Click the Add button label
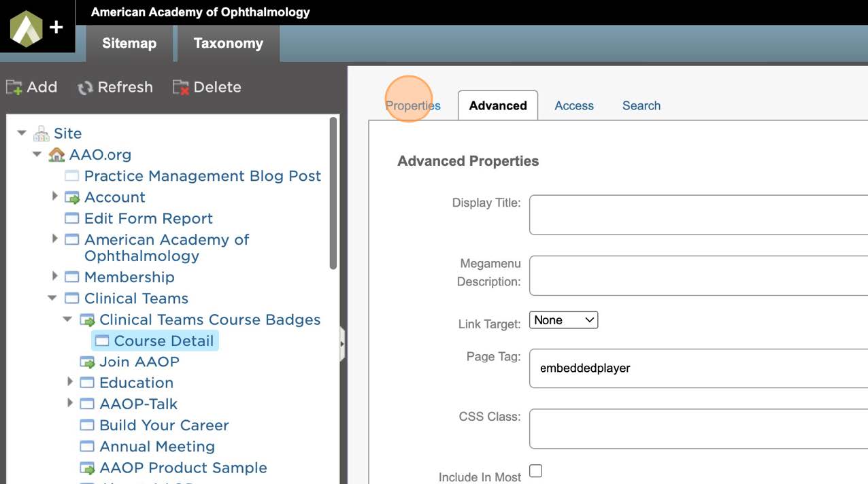 [42, 87]
